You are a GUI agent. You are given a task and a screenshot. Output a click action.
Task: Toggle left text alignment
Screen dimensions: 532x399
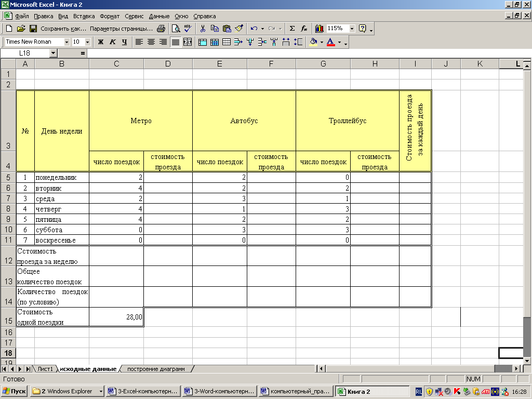(x=139, y=42)
